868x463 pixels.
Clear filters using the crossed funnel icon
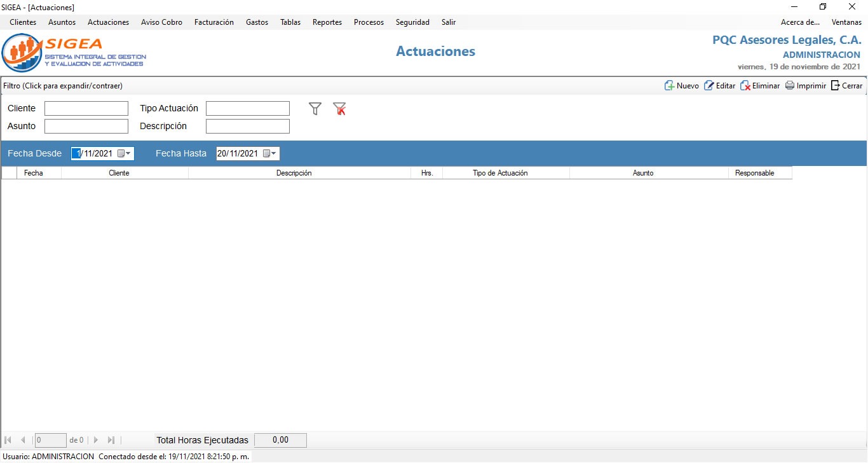tap(339, 109)
